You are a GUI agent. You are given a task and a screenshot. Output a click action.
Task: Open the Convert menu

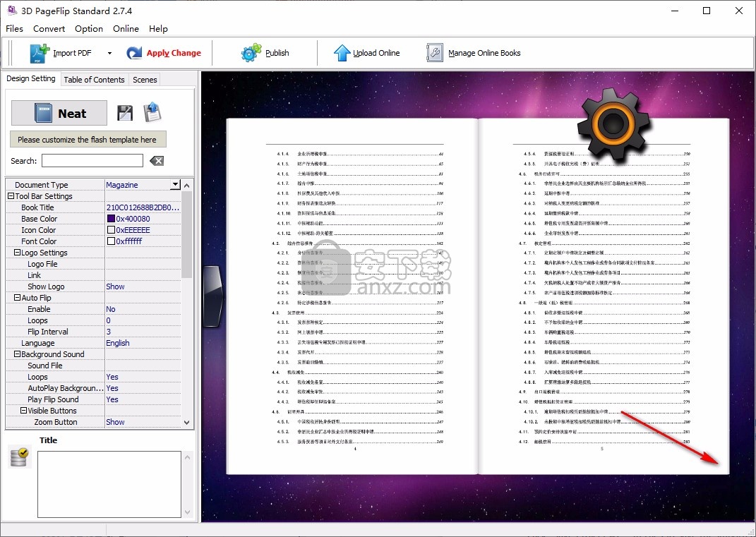point(49,28)
